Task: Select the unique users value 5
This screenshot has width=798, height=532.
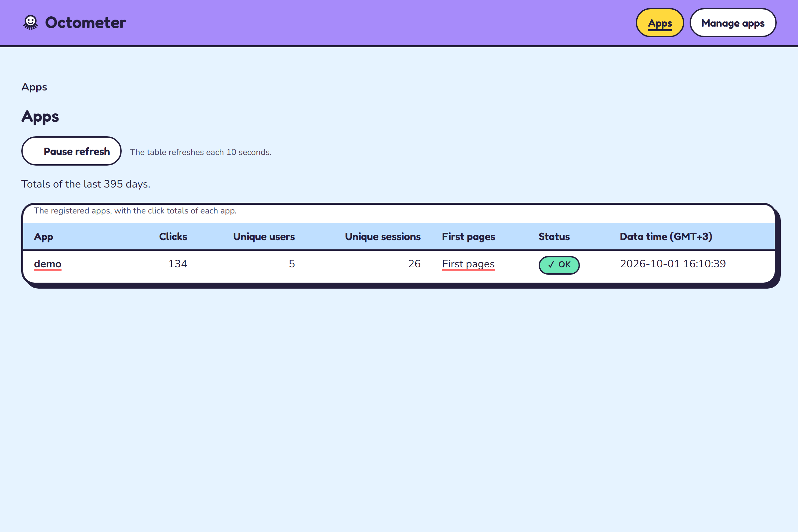Action: 292,264
